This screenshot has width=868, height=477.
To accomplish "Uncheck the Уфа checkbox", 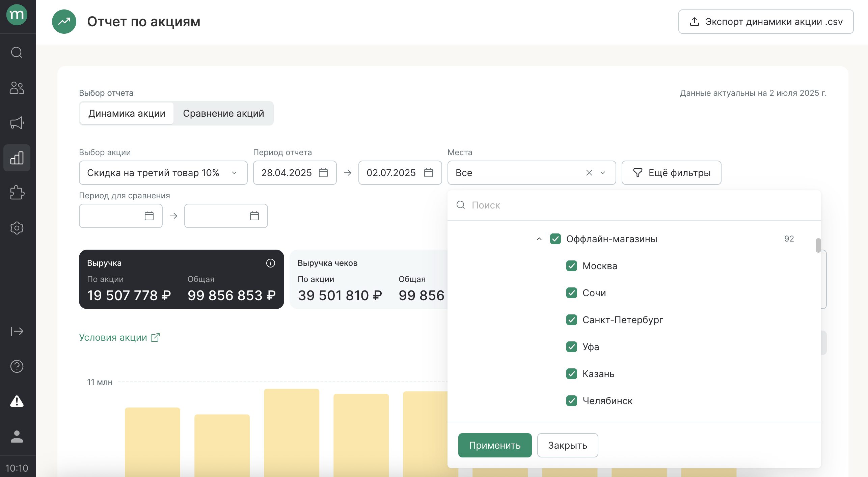I will click(x=572, y=347).
